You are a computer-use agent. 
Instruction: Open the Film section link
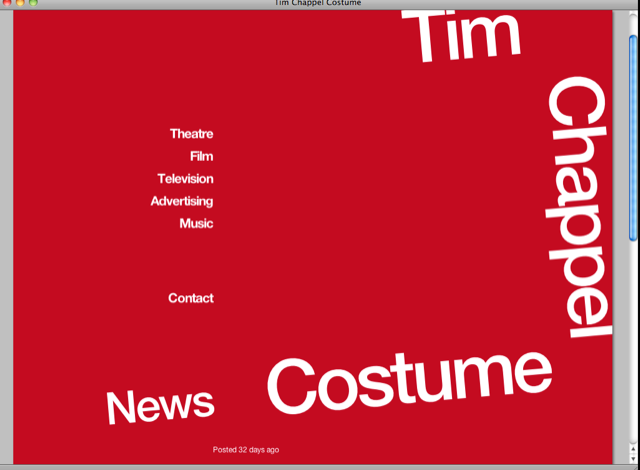[202, 156]
